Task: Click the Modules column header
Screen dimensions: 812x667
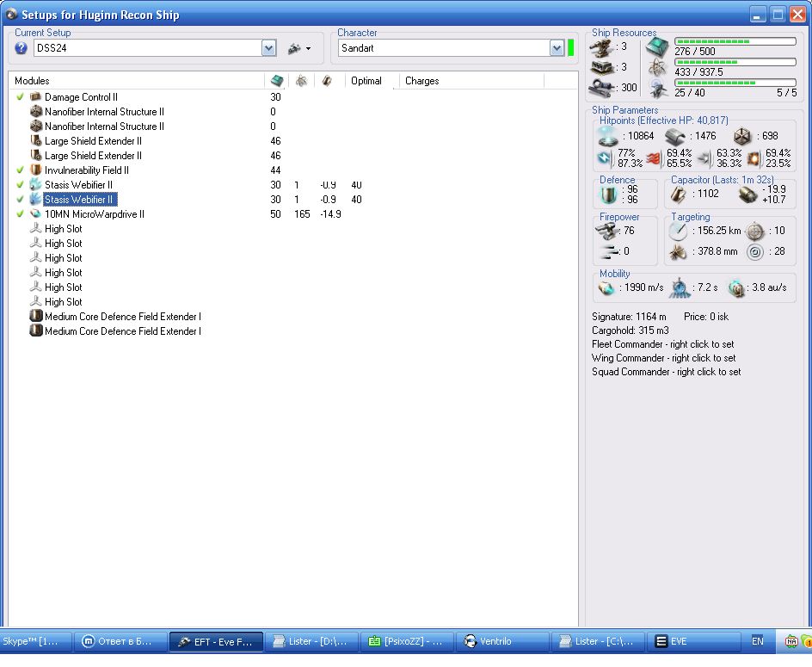Action: (x=137, y=81)
